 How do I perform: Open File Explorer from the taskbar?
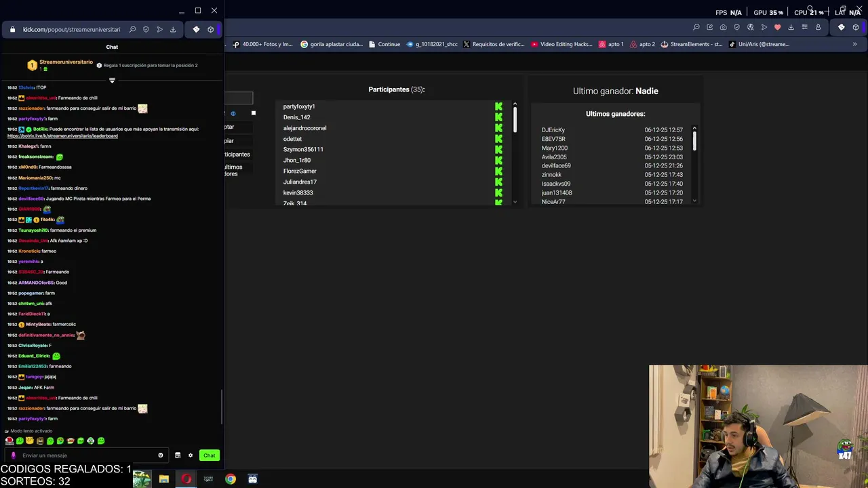coord(163,479)
